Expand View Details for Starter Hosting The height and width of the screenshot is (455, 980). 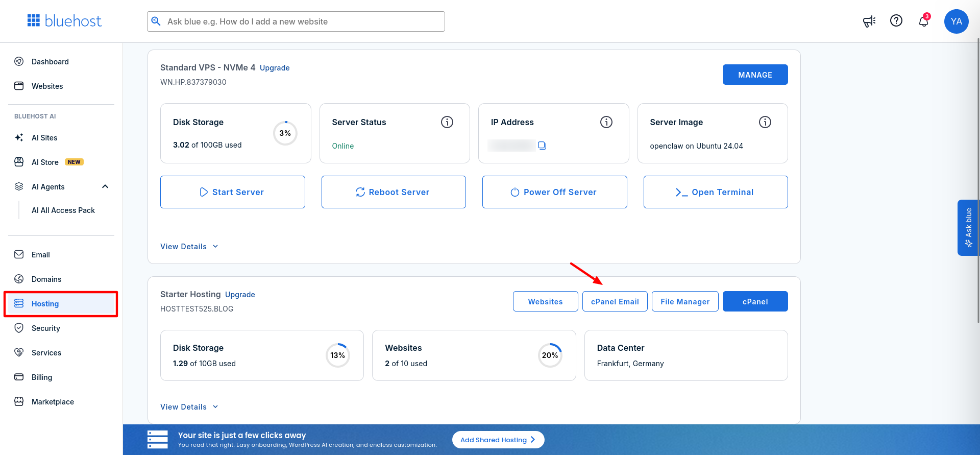pyautogui.click(x=189, y=406)
